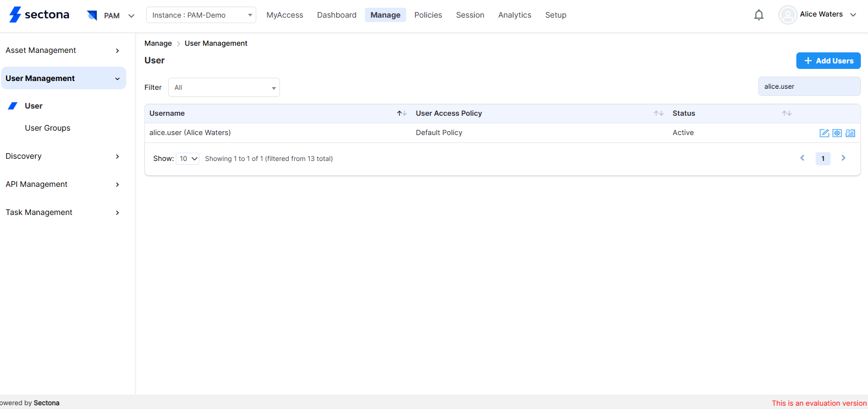This screenshot has height=409, width=868.
Task: Open the Filter dropdown set to All
Action: click(x=224, y=88)
